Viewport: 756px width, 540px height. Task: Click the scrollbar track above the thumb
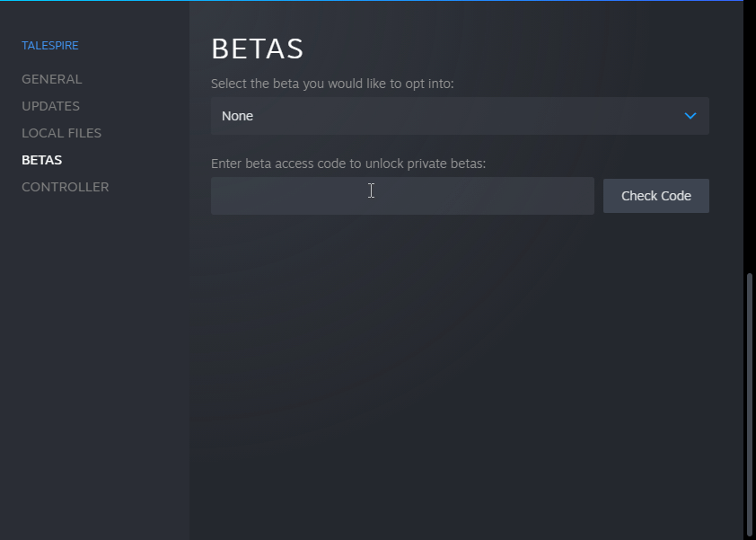pos(749,135)
